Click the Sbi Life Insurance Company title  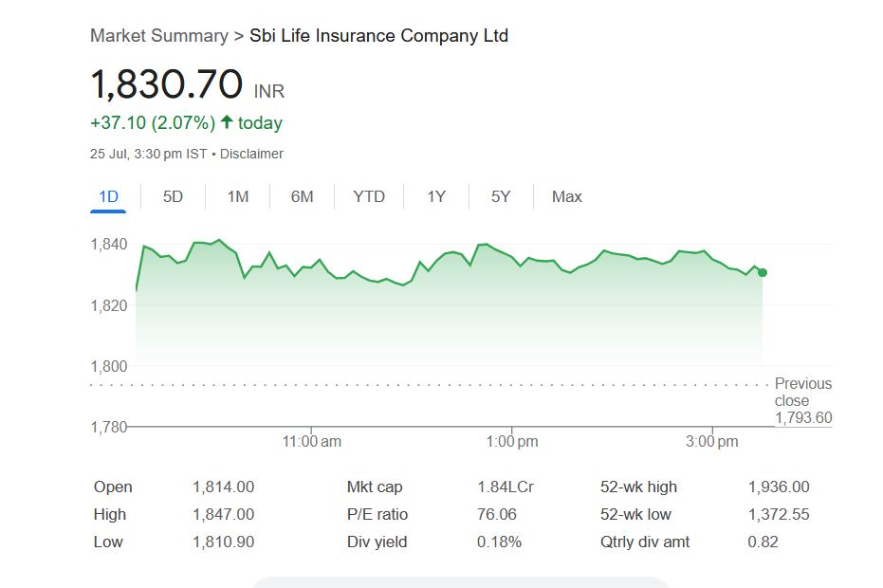pyautogui.click(x=378, y=36)
